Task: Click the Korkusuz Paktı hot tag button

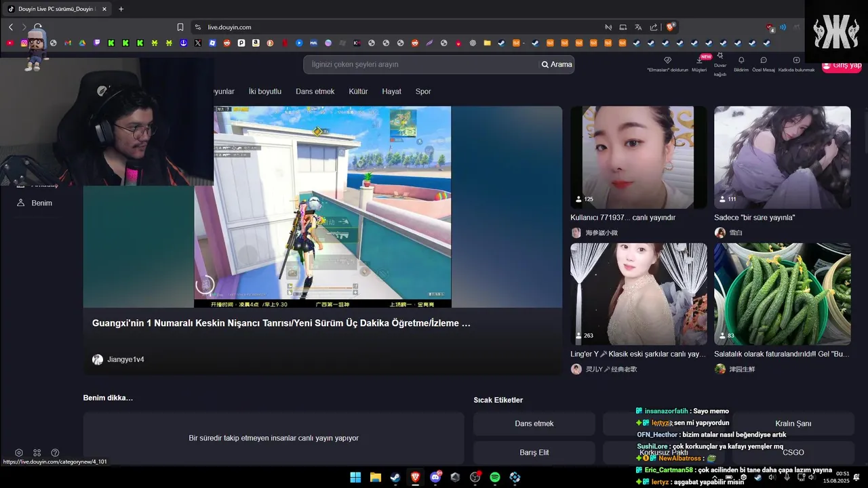Action: (664, 453)
